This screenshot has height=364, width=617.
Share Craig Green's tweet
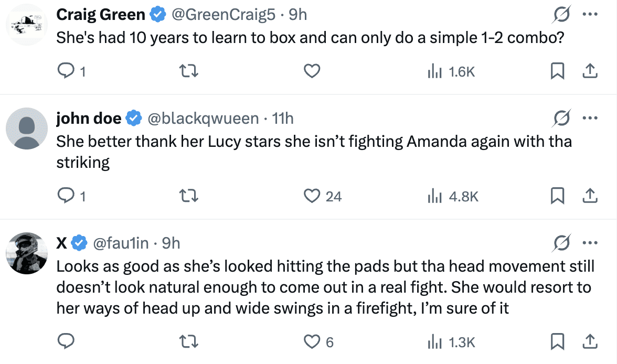pos(589,71)
